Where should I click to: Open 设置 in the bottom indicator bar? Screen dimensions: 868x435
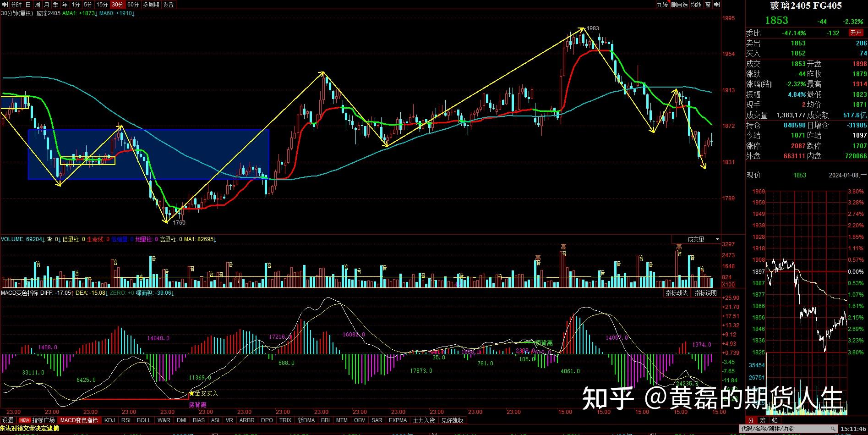coord(8,420)
